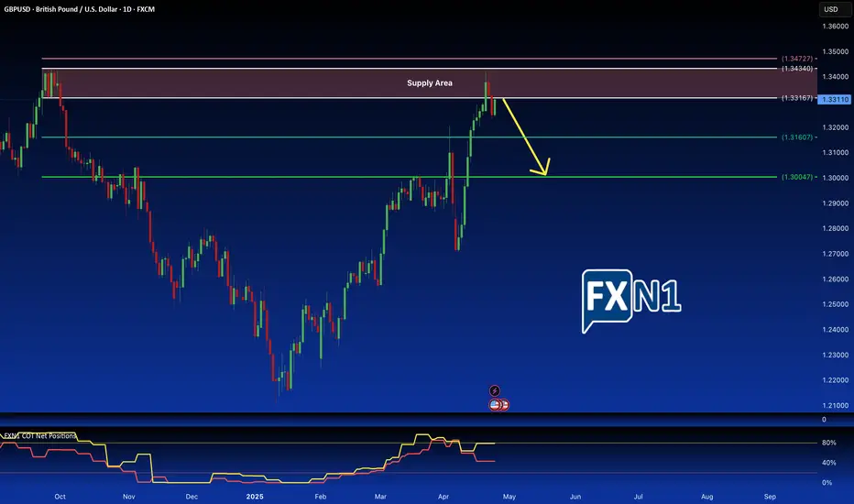Click the Dec label on time axis
854x504 pixels.
click(x=192, y=497)
